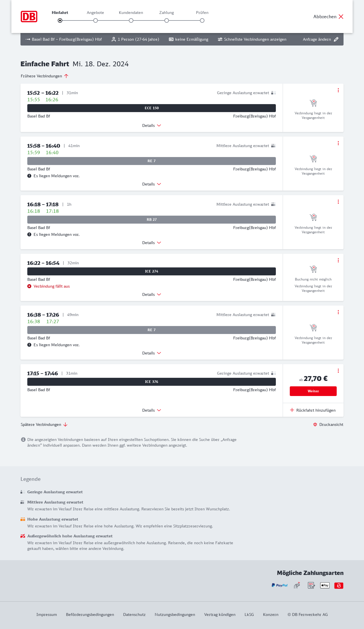
Task: Click the Apple Pay payment icon
Action: coord(325,585)
